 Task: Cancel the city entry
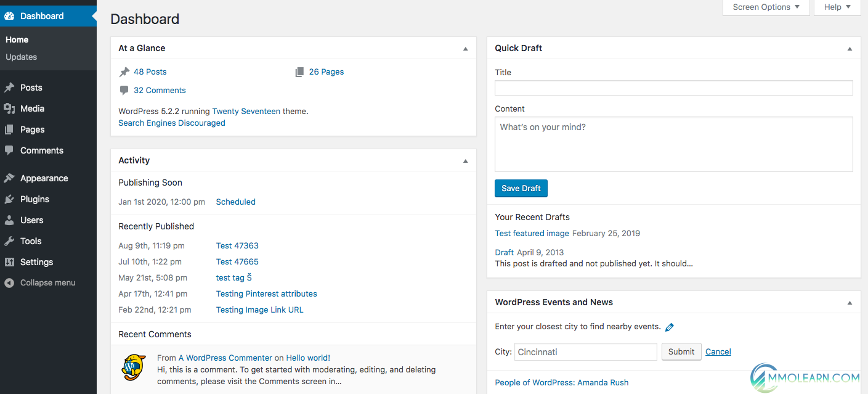click(718, 352)
